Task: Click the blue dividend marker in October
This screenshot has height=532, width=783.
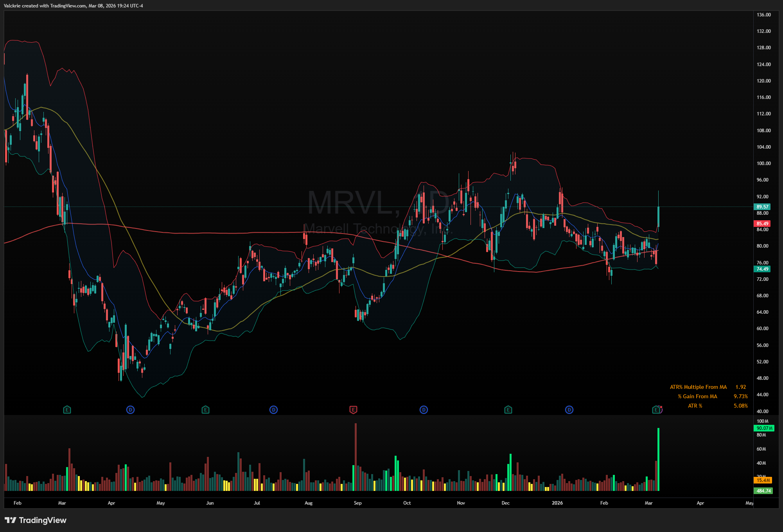Action: 424,410
